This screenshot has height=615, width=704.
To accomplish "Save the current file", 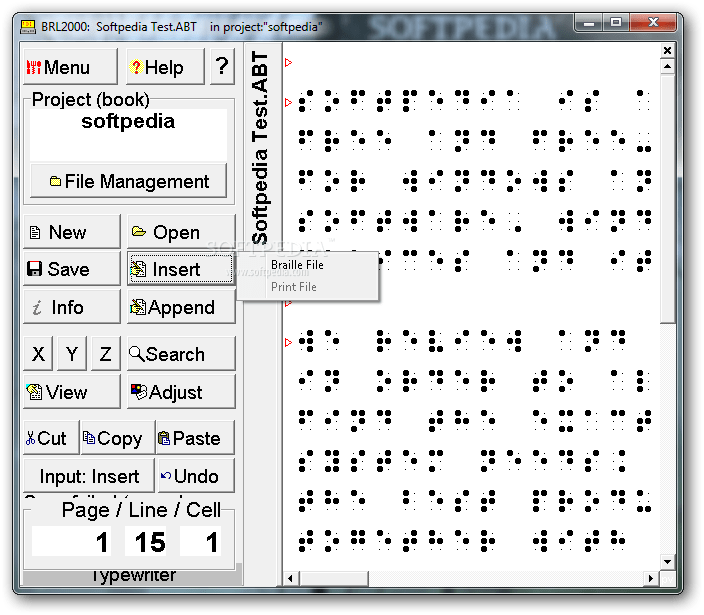I will point(72,269).
